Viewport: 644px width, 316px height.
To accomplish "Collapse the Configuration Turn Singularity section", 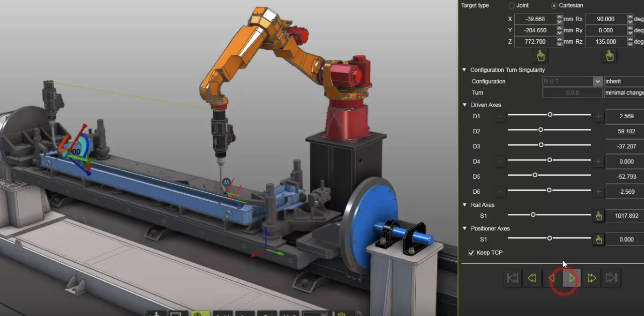I will tap(465, 70).
